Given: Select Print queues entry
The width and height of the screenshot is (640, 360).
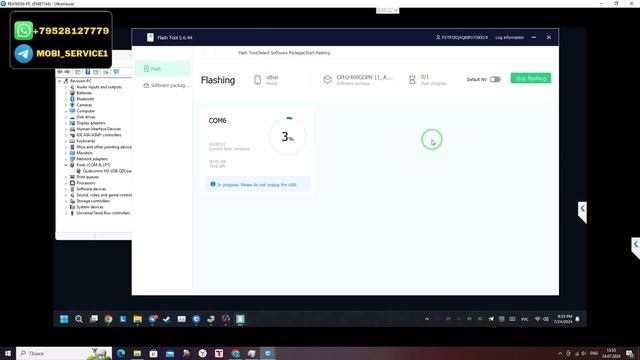Looking at the screenshot, I should tap(87, 177).
